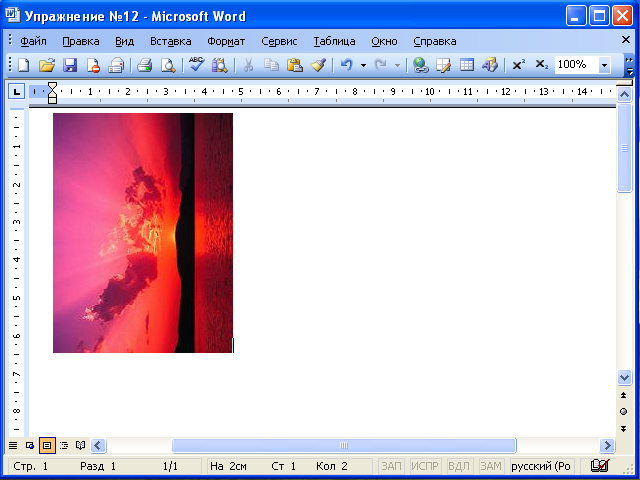Image resolution: width=640 pixels, height=480 pixels.
Task: Open the Справка menu
Action: pyautogui.click(x=435, y=41)
